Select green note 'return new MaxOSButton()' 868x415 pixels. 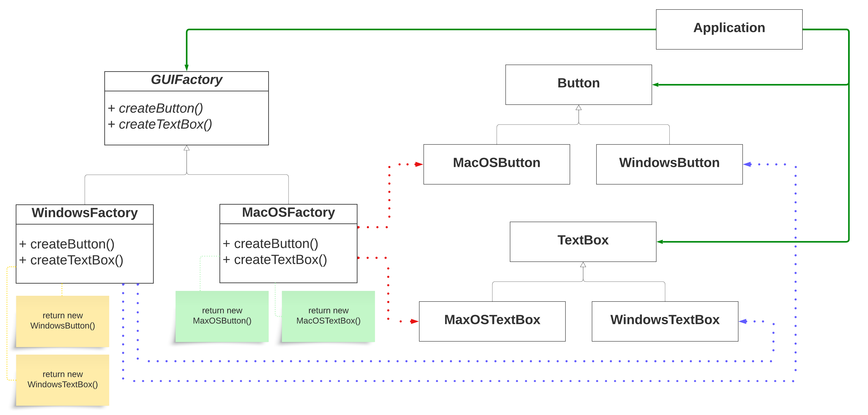pos(222,316)
